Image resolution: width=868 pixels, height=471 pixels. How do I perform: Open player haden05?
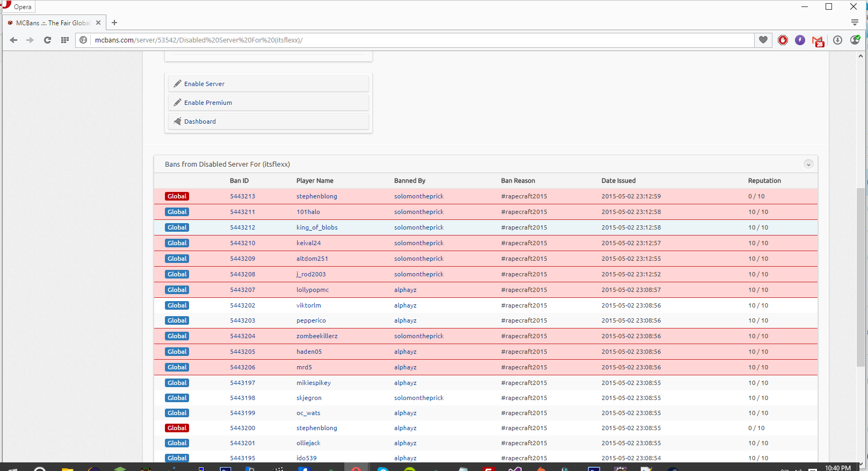(x=309, y=352)
